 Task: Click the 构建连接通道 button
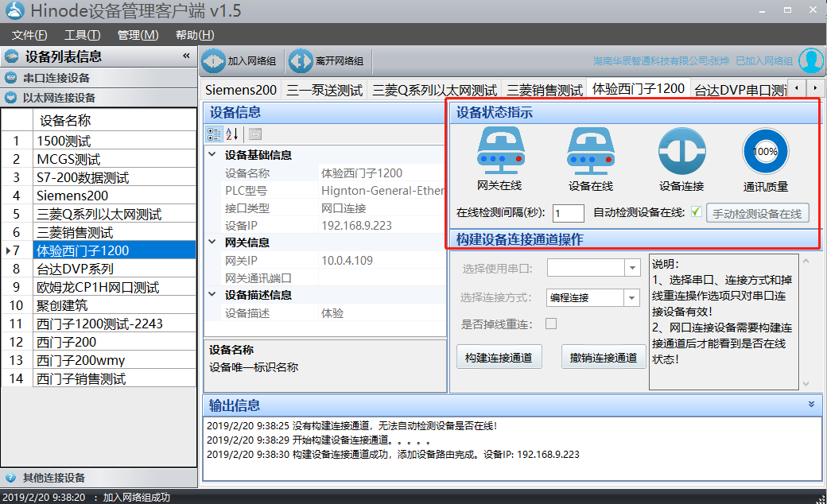499,356
